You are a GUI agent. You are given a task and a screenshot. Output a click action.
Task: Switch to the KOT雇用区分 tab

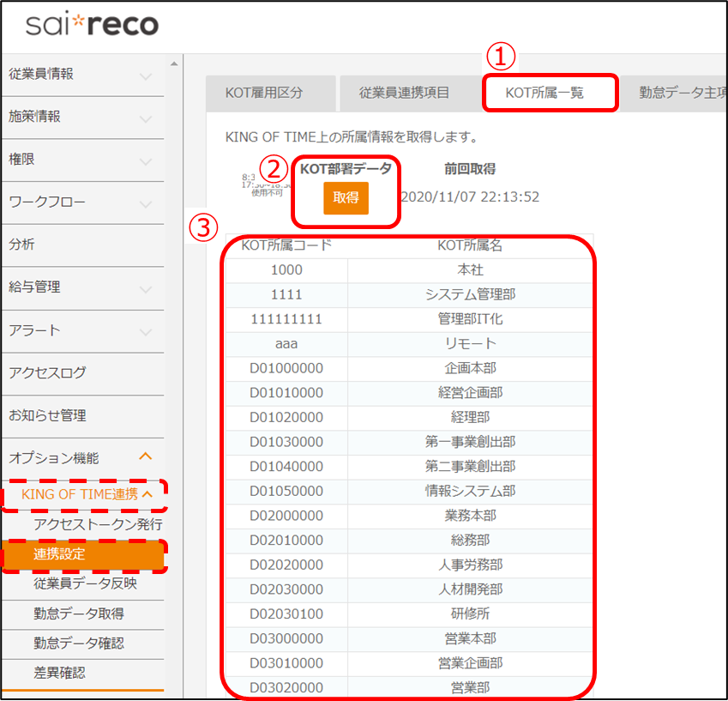[x=271, y=93]
